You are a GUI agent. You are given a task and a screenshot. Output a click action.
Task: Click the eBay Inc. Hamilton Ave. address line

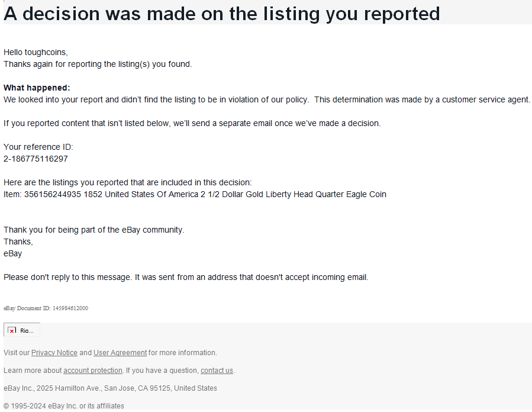110,388
